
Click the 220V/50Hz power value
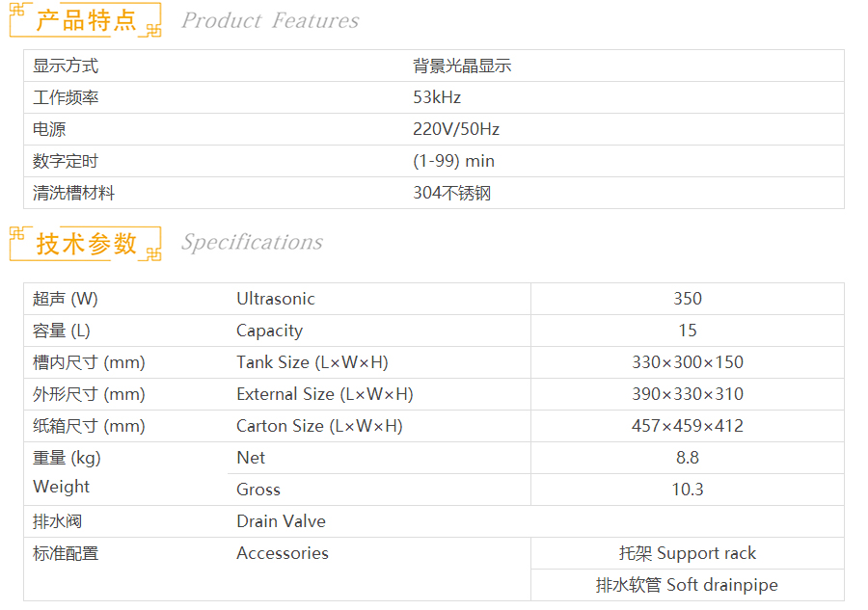click(456, 129)
